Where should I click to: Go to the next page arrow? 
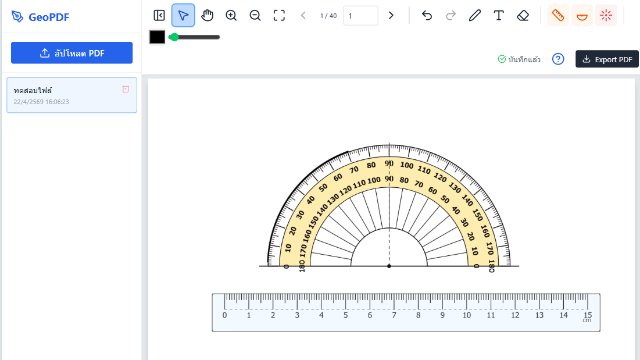391,16
